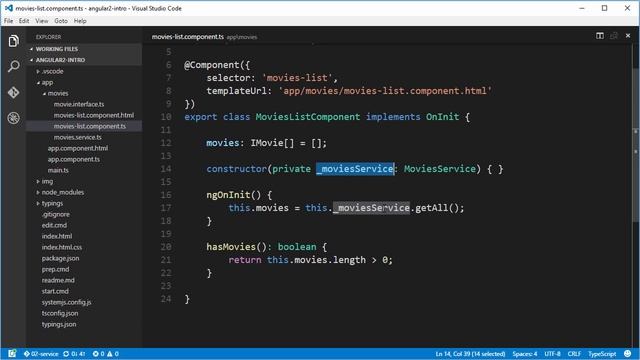Open package.json file
Image resolution: width=640 pixels, height=360 pixels.
(x=60, y=258)
